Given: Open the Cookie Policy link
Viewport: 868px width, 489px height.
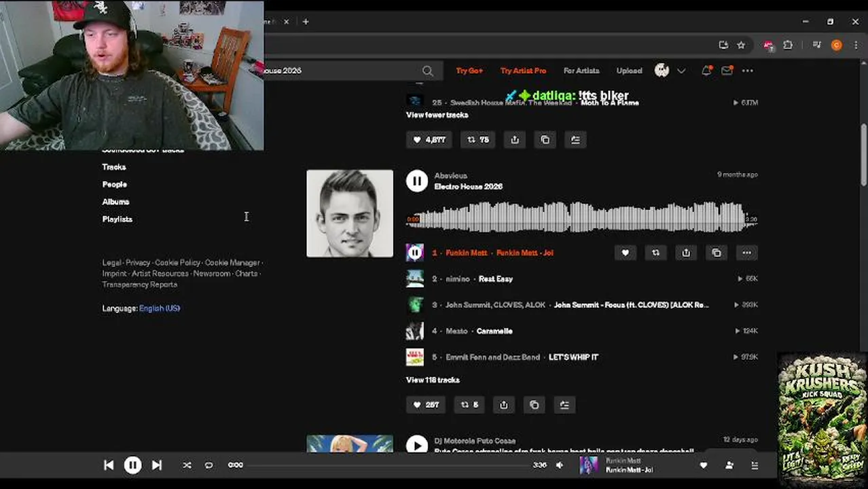Looking at the screenshot, I should click(177, 263).
